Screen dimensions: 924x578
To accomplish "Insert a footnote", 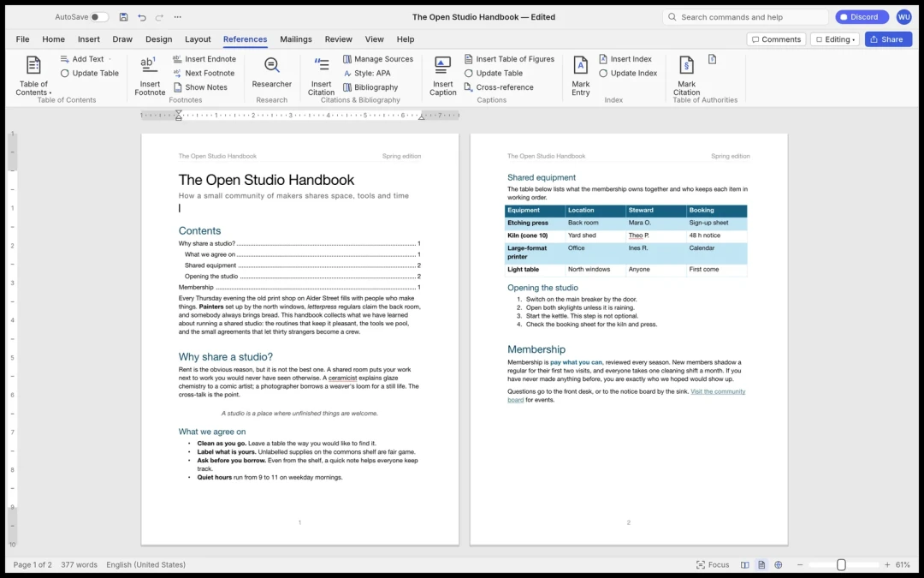I will tap(150, 76).
